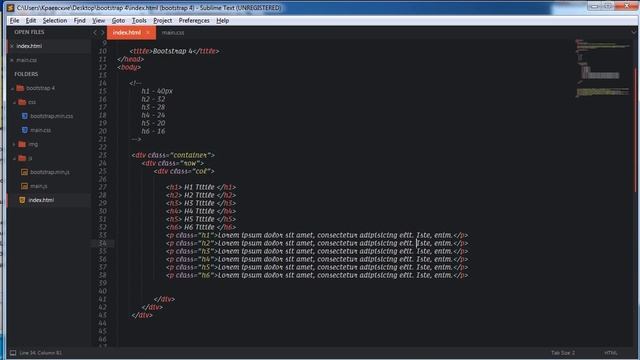Click the bootstrap 4 folder icon
Image resolution: width=640 pixels, height=360 pixels.
[20, 88]
